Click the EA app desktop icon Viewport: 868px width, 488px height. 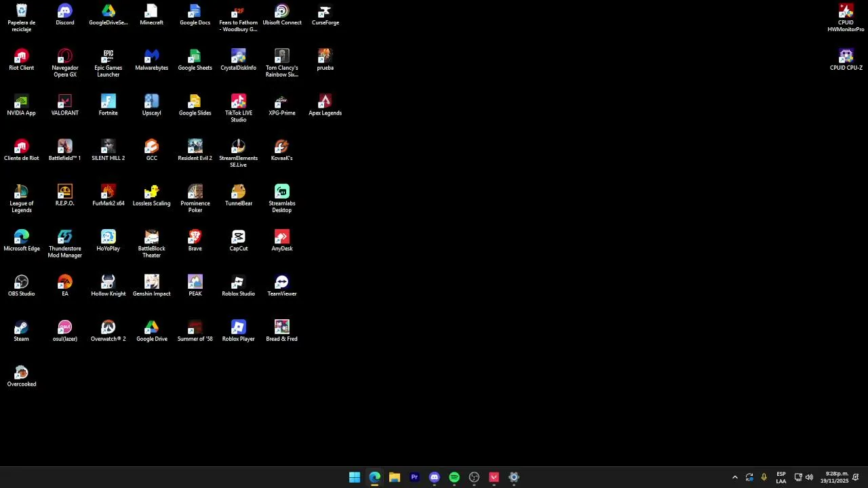pos(65,286)
